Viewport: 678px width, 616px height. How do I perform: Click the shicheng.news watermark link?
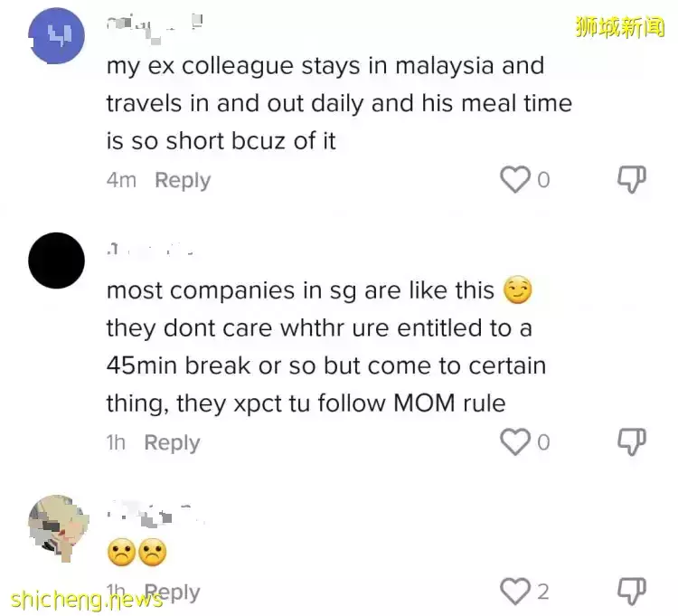[x=87, y=600]
